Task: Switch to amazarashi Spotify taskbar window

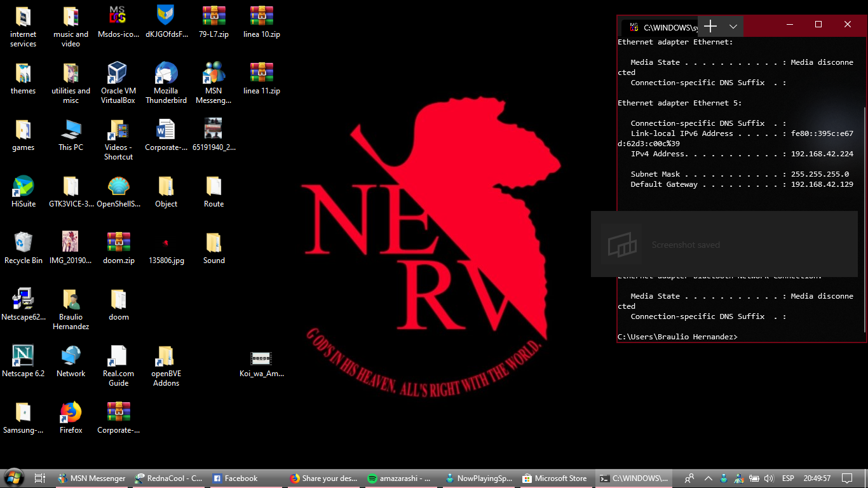Action: pos(400,478)
